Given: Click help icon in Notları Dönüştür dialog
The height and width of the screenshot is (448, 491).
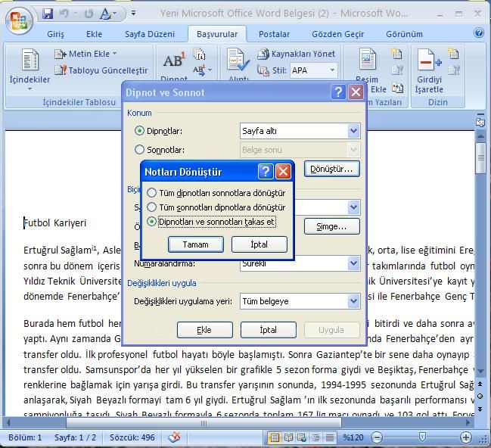Looking at the screenshot, I should 266,171.
